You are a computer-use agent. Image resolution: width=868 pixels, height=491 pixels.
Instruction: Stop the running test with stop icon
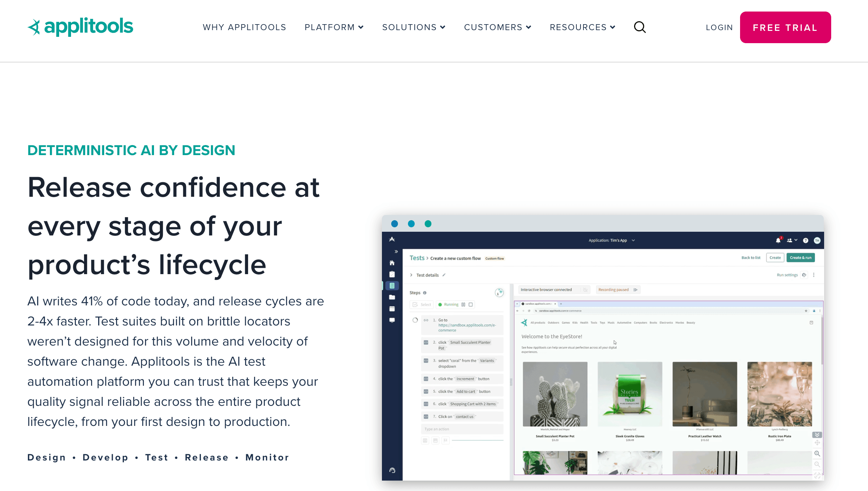pos(471,305)
